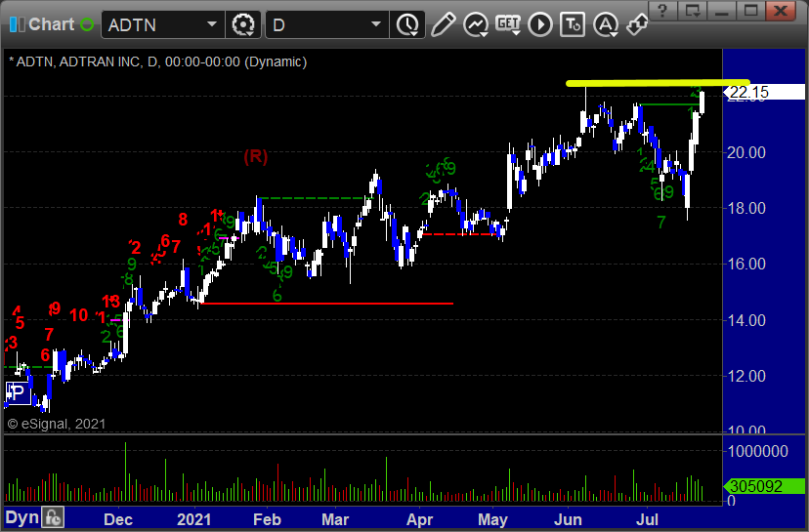Click the May date axis label
The image size is (809, 532).
492,519
